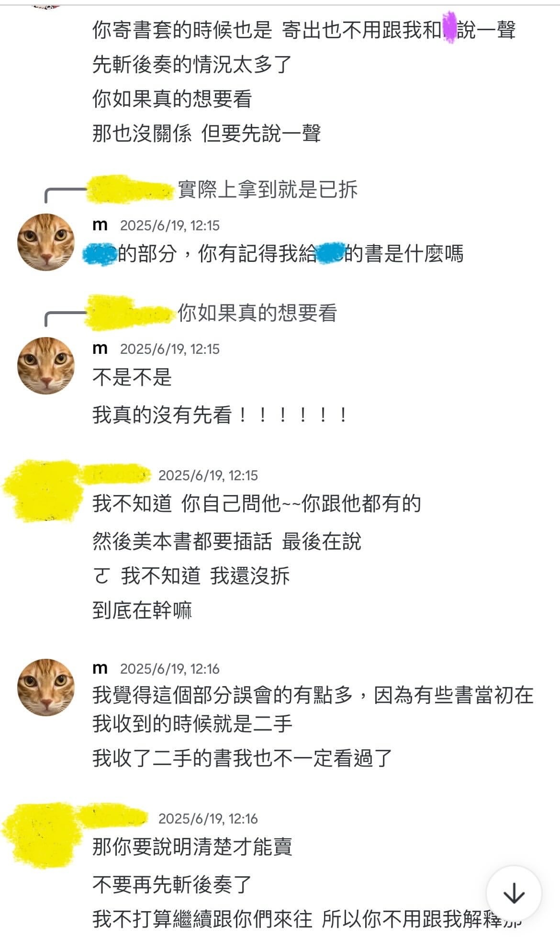Click username 'm' above the book question

pos(100,225)
